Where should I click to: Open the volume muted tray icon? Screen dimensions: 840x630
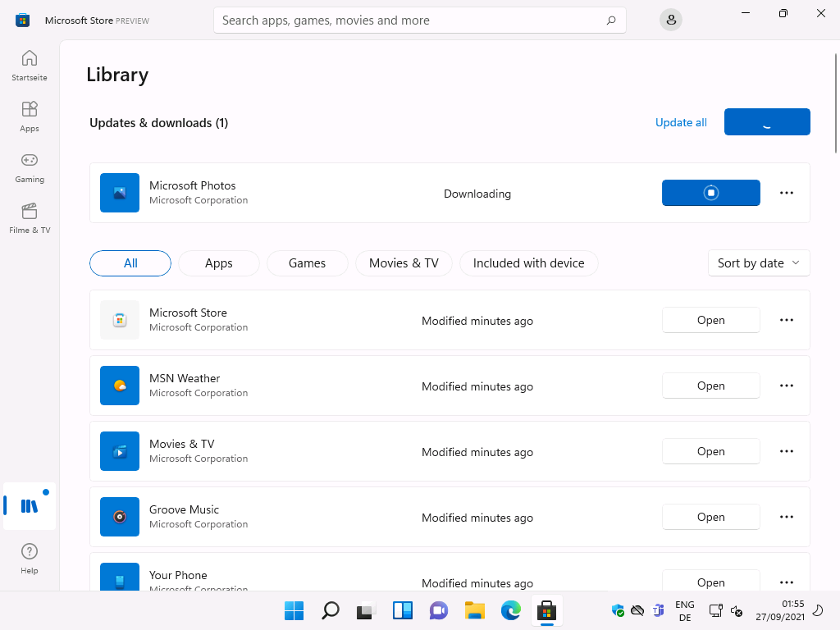coord(737,610)
